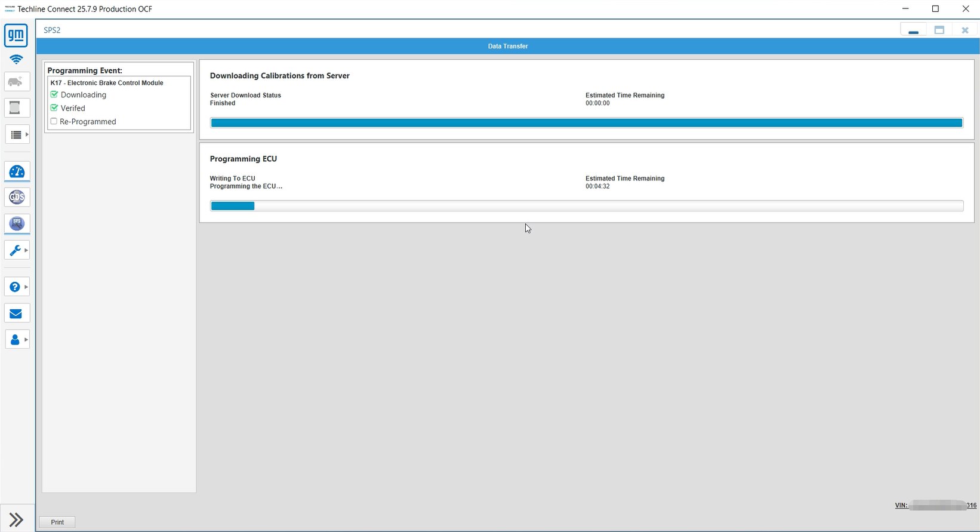
Task: Click the blank module icon in sidebar
Action: (x=16, y=108)
